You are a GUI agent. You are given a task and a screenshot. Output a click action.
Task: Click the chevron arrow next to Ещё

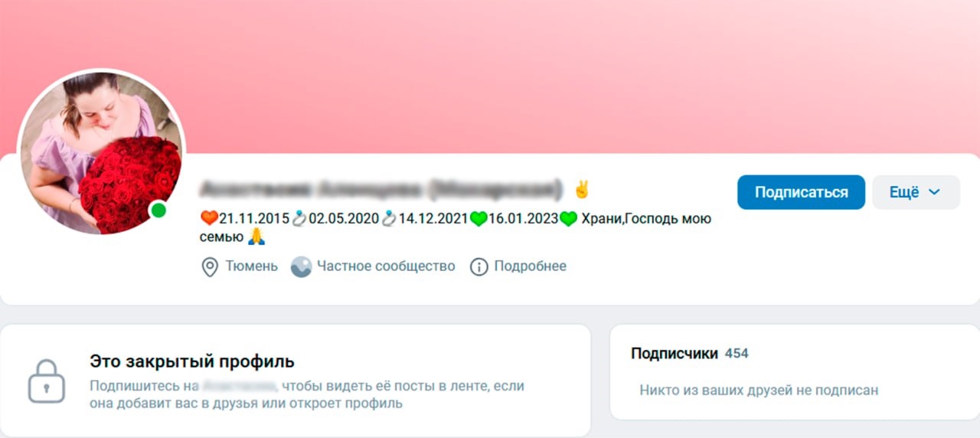[x=934, y=192]
